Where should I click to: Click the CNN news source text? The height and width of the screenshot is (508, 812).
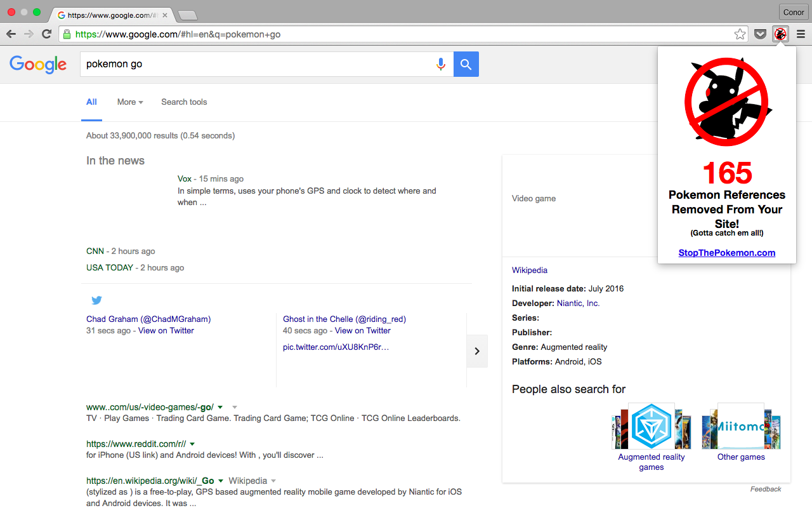point(95,251)
